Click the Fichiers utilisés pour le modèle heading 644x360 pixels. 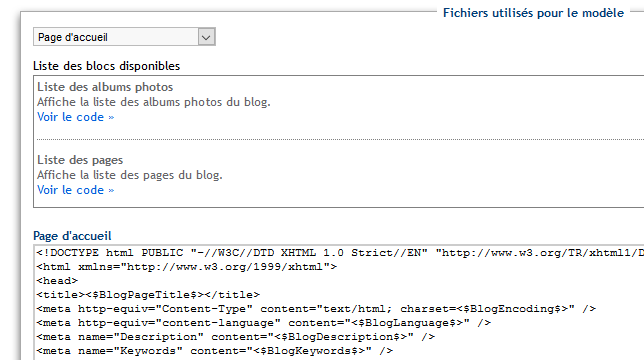coord(534,13)
